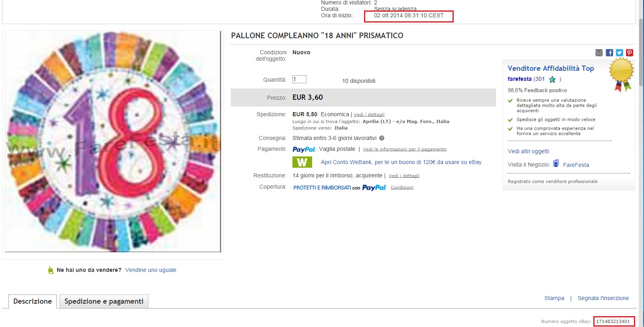The width and height of the screenshot is (644, 327).
Task: Click the FareFesta store door icon
Action: click(x=556, y=163)
